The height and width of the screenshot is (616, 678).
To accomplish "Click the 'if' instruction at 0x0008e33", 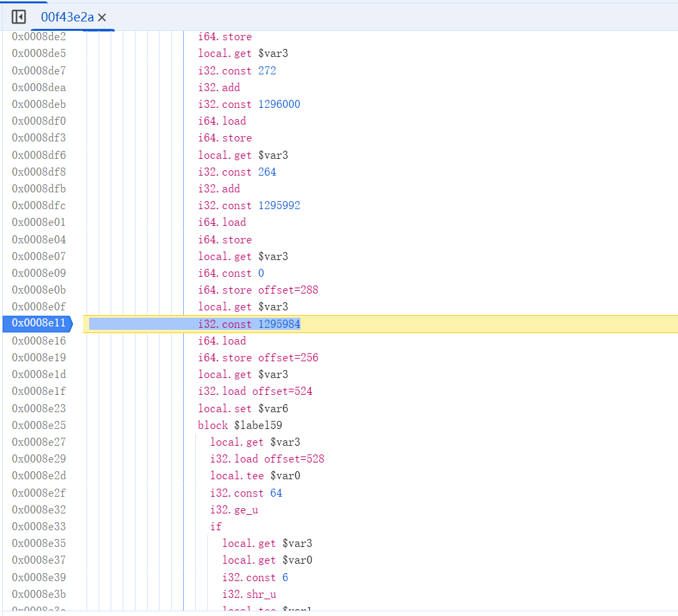I will click(x=215, y=526).
